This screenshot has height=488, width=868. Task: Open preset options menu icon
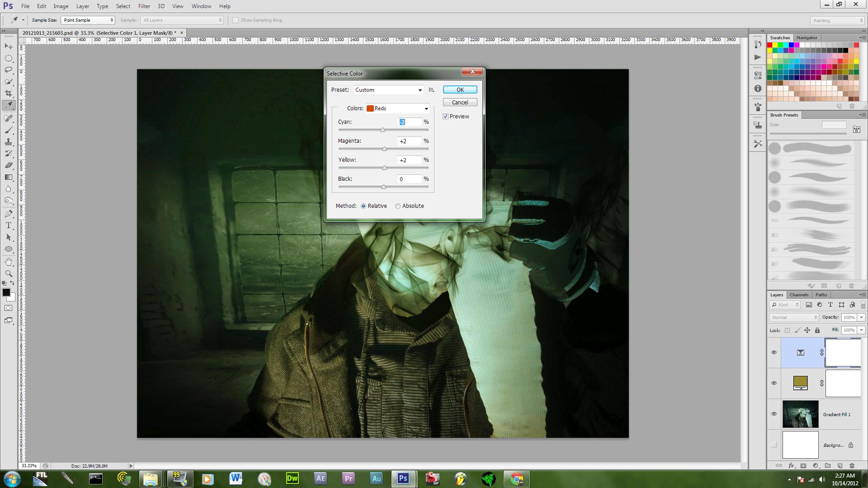tap(431, 90)
